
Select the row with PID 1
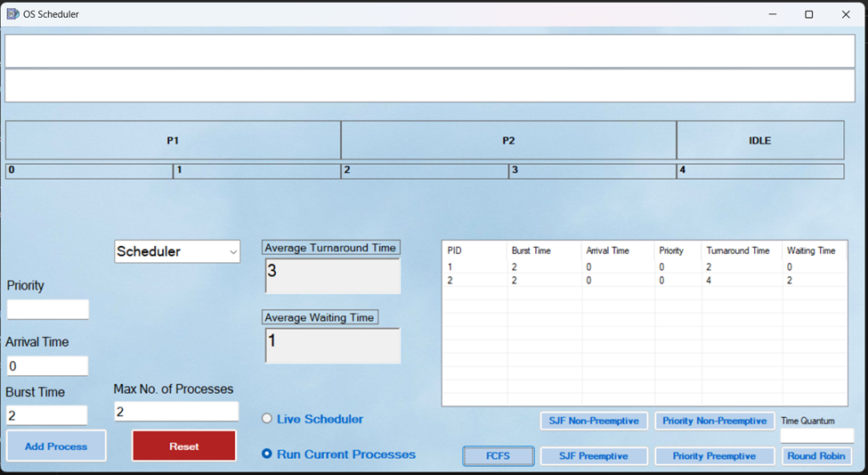(645, 266)
